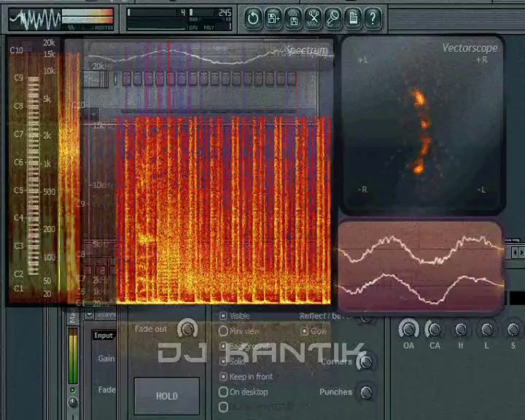Click the mixer track level meter

click(73, 357)
